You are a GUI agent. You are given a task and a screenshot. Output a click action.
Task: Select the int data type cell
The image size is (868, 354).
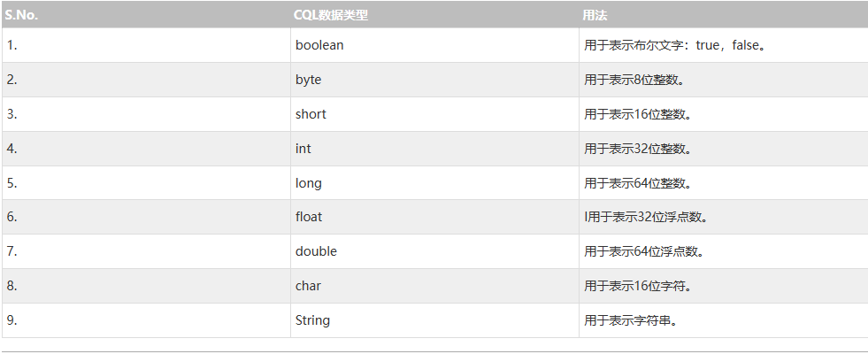(x=303, y=149)
